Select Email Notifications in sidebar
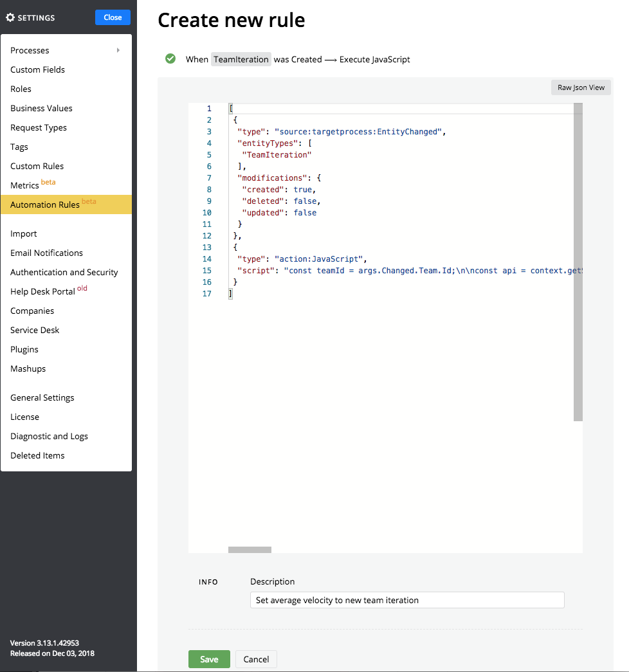629x672 pixels. tap(47, 253)
